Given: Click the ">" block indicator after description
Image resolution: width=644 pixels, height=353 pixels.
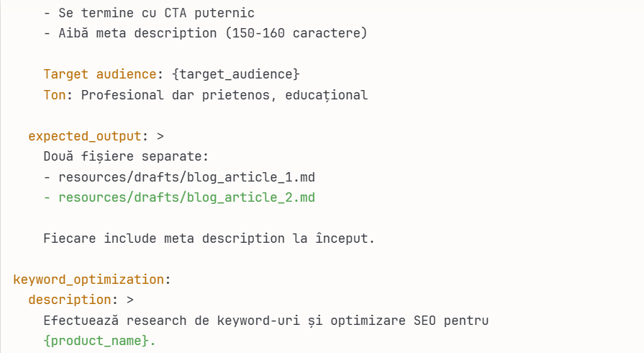Looking at the screenshot, I should (x=130, y=299).
